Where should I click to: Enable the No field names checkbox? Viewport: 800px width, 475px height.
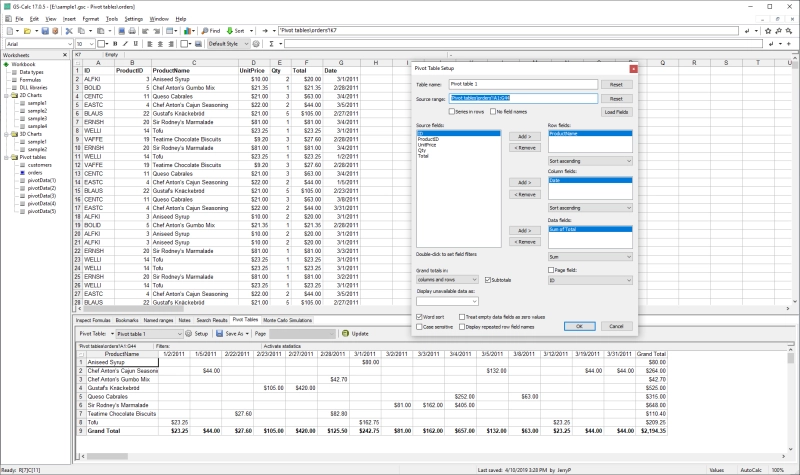click(x=493, y=112)
